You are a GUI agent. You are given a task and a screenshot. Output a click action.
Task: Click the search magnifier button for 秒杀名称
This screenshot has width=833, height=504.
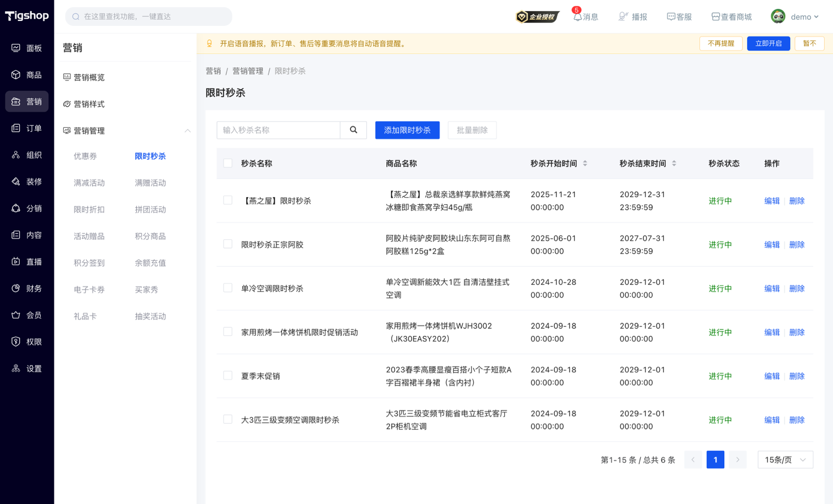[353, 130]
